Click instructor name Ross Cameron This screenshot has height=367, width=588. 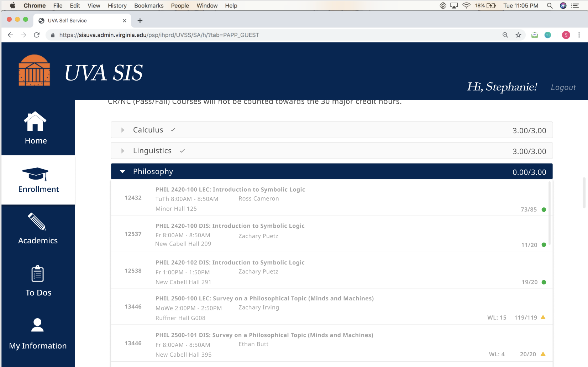(x=259, y=198)
